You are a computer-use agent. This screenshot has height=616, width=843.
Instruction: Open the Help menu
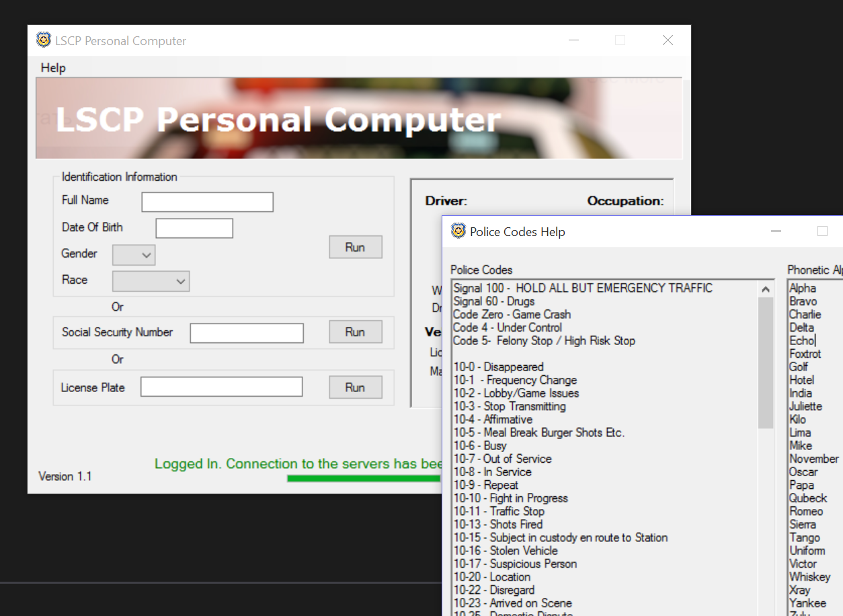point(53,68)
